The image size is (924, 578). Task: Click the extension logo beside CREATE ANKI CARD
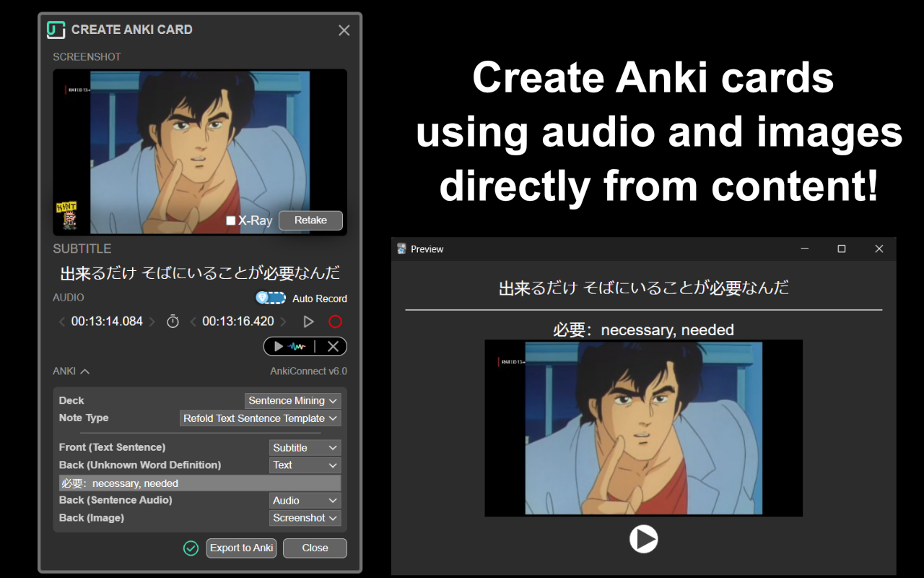tap(57, 30)
